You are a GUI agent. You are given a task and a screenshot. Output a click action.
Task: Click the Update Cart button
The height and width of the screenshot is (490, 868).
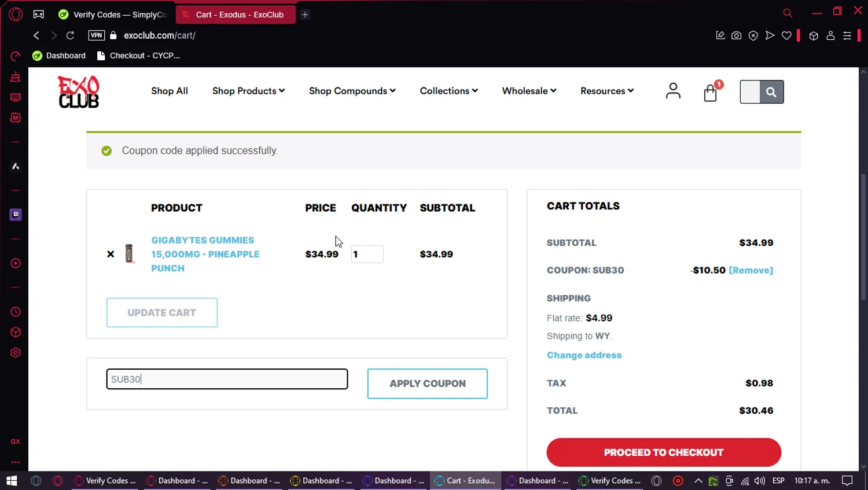[162, 312]
